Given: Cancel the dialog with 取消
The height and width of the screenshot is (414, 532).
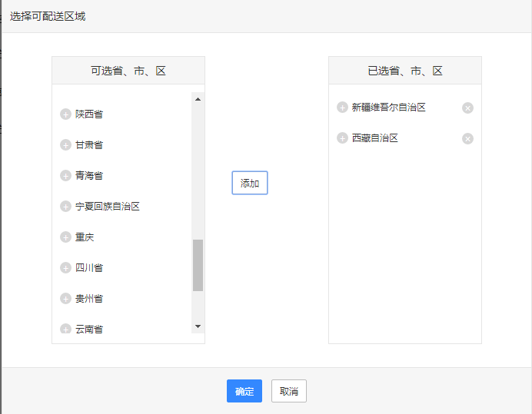Looking at the screenshot, I should click(x=289, y=391).
